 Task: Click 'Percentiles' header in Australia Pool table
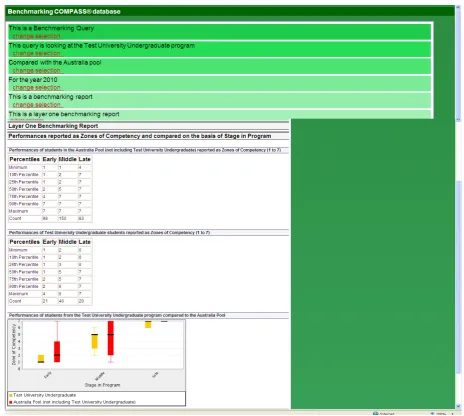[x=25, y=159]
